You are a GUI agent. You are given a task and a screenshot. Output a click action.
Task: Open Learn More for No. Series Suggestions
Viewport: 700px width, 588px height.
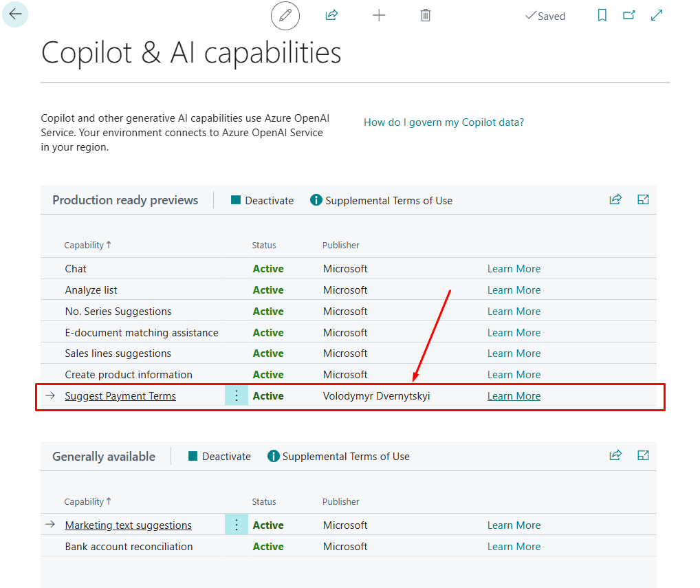coord(514,312)
